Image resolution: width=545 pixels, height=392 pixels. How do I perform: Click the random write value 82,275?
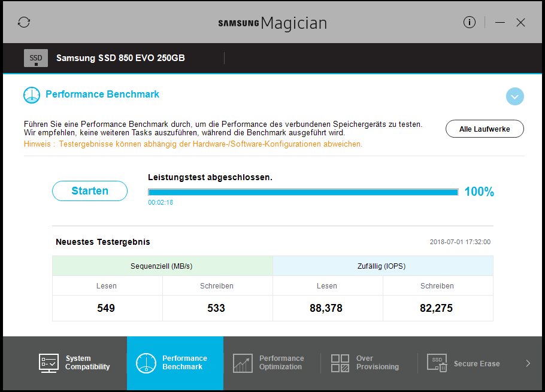point(436,308)
